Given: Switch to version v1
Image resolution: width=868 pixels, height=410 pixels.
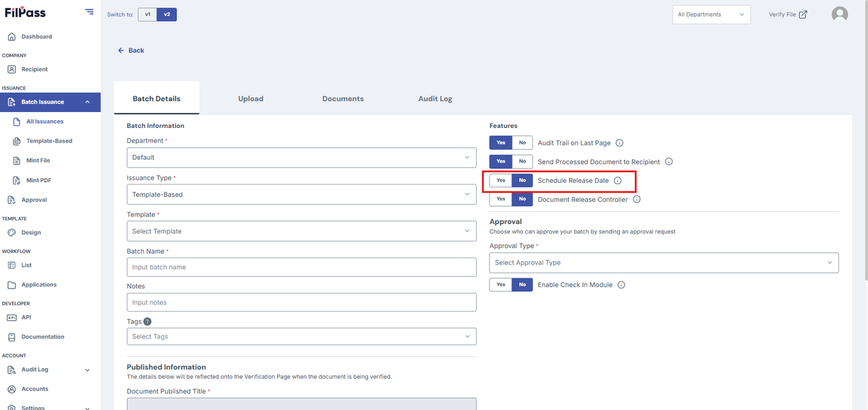Looking at the screenshot, I should [x=148, y=14].
